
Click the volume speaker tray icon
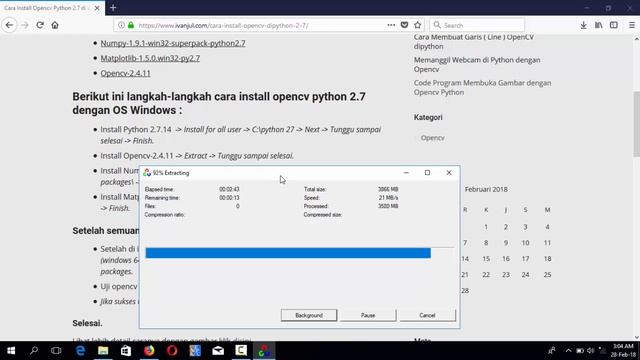591,351
